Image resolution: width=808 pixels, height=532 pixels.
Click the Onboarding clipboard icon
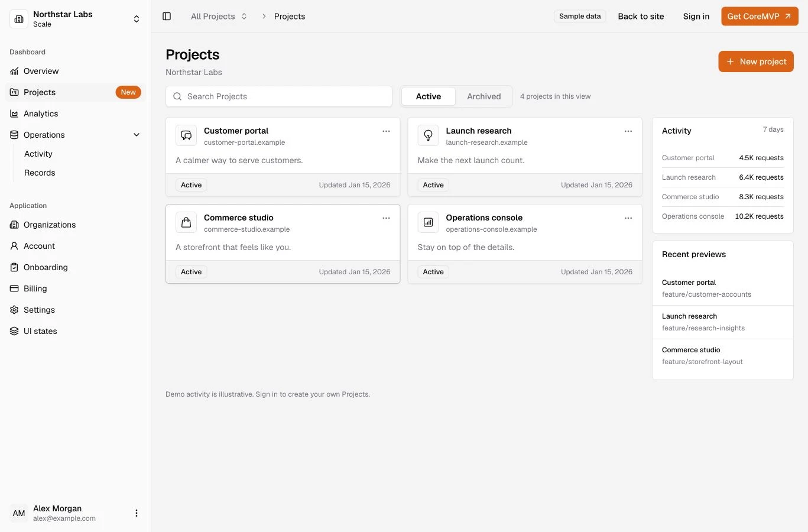point(14,267)
